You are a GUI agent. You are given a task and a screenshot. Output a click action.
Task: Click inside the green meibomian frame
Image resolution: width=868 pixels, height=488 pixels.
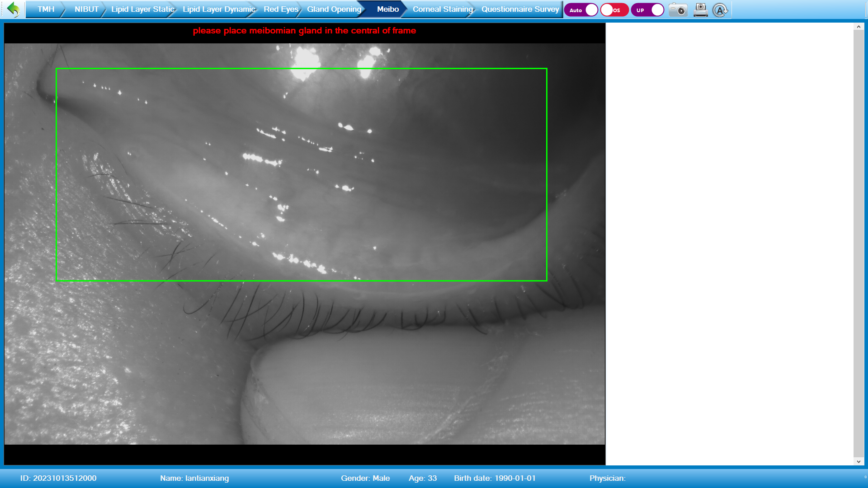[301, 174]
